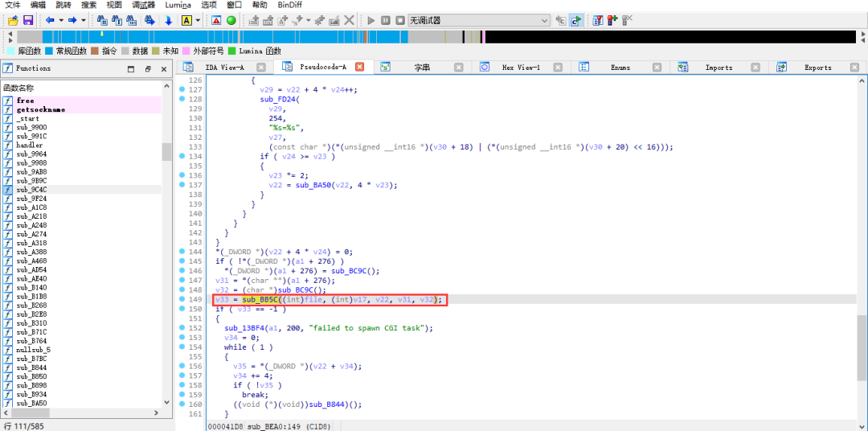This screenshot has width=868, height=431.
Task: Switch to the Hex View-1 tab
Action: pos(519,67)
